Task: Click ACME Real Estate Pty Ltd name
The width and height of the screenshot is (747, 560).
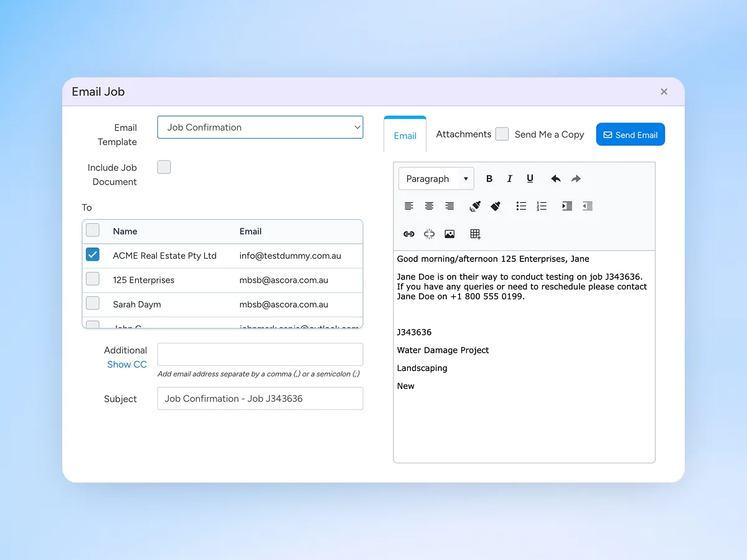Action: coord(165,256)
